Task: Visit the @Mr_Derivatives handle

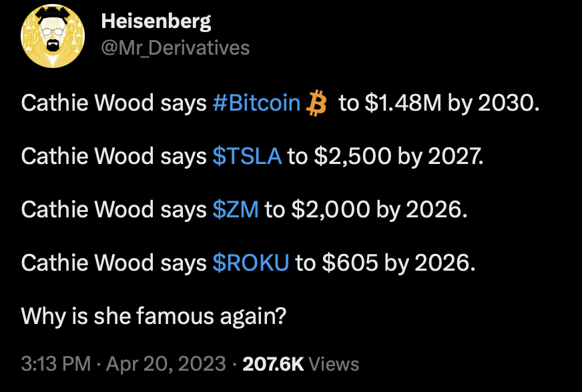Action: pos(175,48)
